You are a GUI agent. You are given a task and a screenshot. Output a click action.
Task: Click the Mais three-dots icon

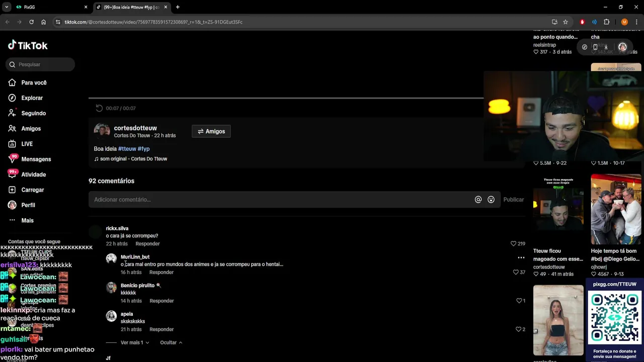(x=12, y=220)
